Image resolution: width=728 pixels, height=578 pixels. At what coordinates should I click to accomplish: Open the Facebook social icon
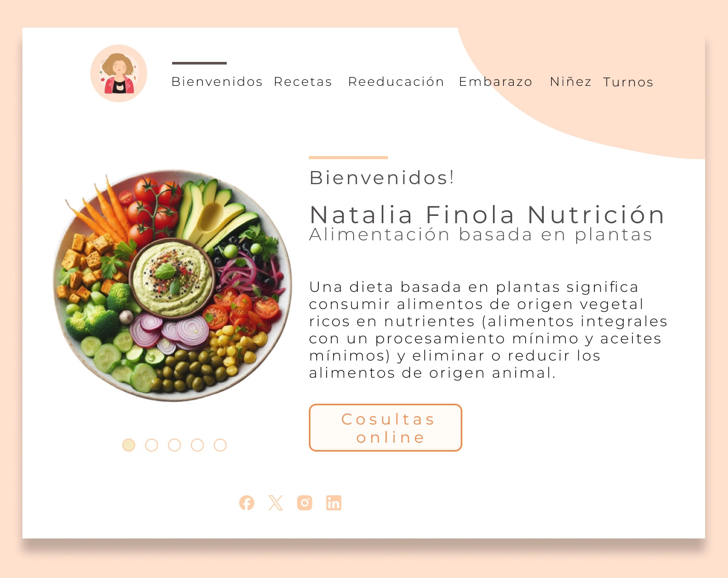coord(246,503)
